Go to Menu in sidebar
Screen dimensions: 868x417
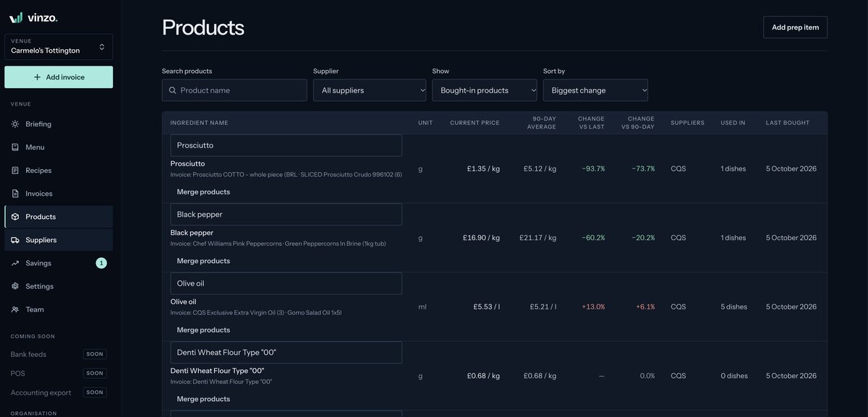[x=59, y=147]
